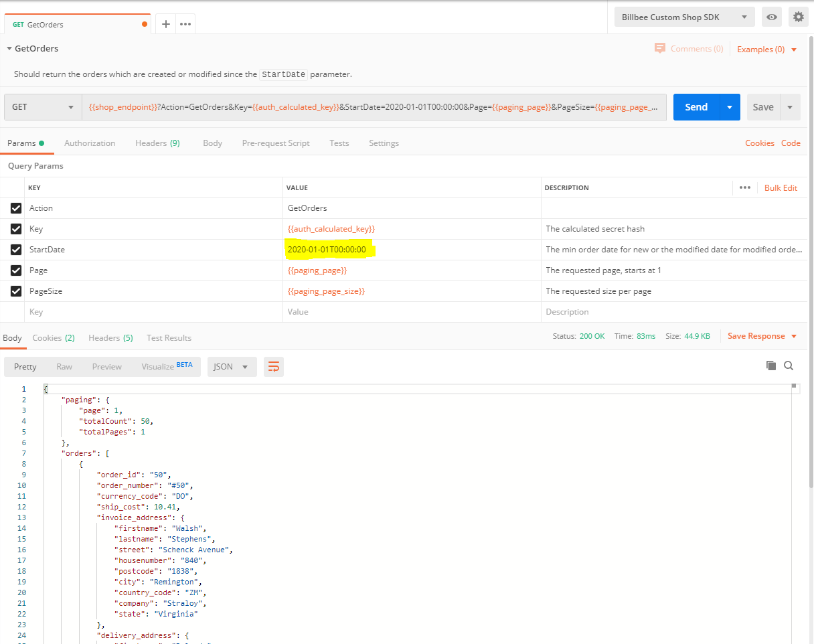
Task: Open the request Settings tab
Action: 384,143
